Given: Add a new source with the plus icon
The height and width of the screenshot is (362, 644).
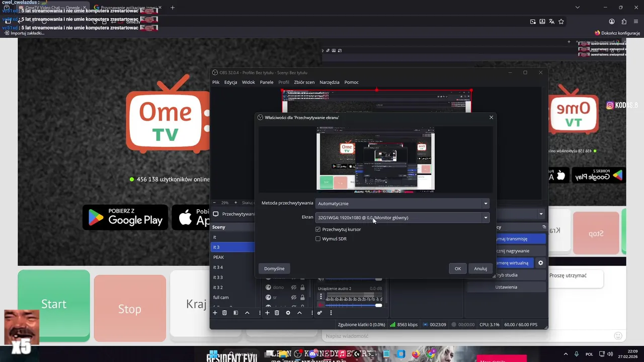Looking at the screenshot, I should [267, 313].
